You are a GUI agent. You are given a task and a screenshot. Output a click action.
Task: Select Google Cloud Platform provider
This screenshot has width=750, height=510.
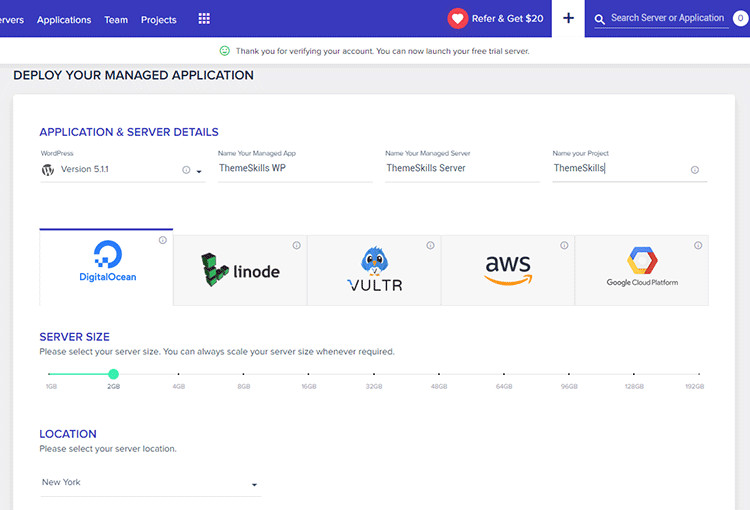coord(642,270)
